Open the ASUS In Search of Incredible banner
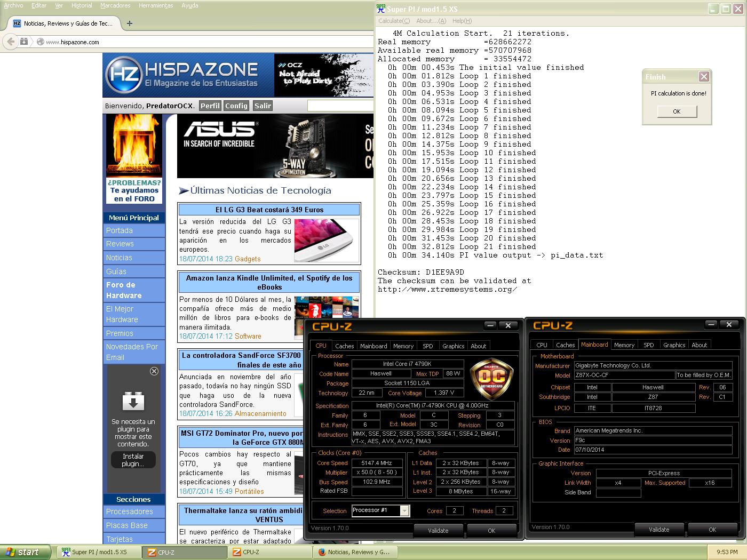This screenshot has width=747, height=560. (x=275, y=146)
